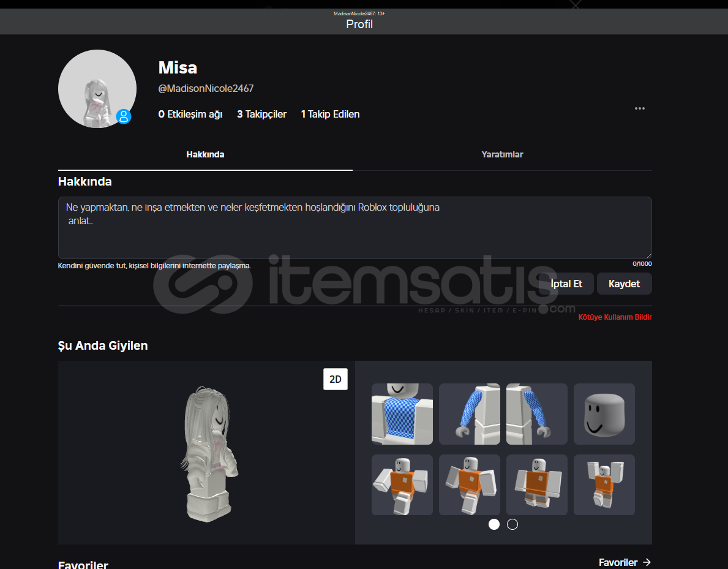Screen dimensions: 728x569
Task: Click Kötüye Kullanım Bildir link
Action: pyautogui.click(x=615, y=317)
